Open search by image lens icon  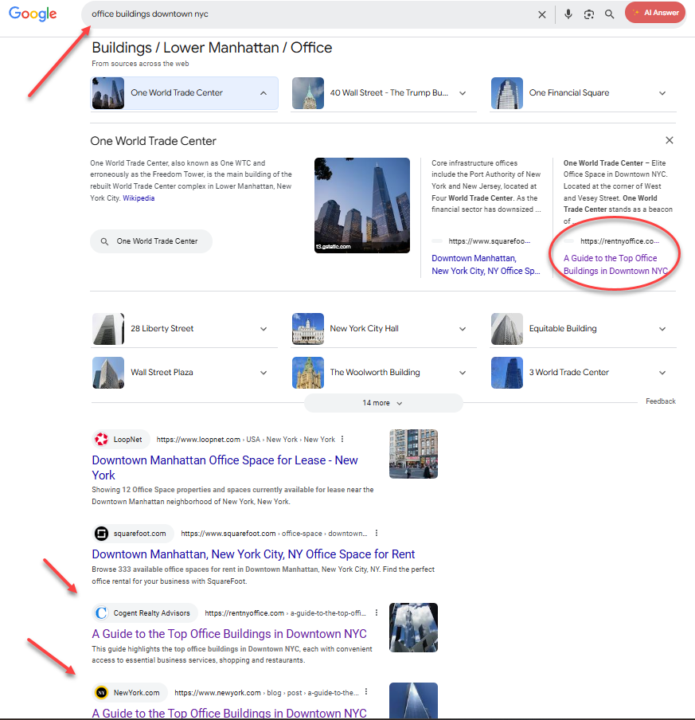pos(589,14)
